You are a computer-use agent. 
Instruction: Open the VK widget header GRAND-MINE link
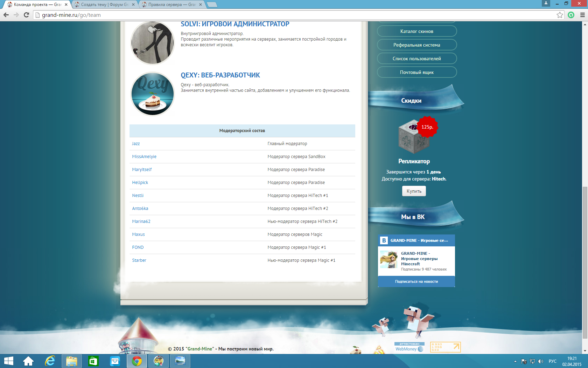(x=419, y=240)
